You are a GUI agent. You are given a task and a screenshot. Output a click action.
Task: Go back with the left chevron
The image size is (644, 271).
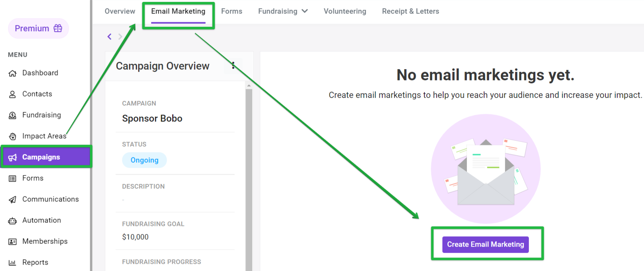[109, 36]
